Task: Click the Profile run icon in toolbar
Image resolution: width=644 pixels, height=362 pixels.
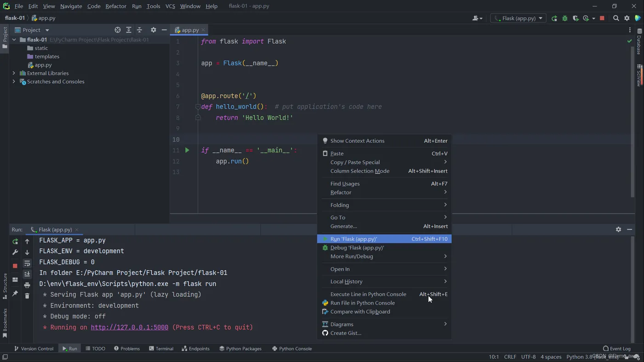Action: click(x=586, y=18)
